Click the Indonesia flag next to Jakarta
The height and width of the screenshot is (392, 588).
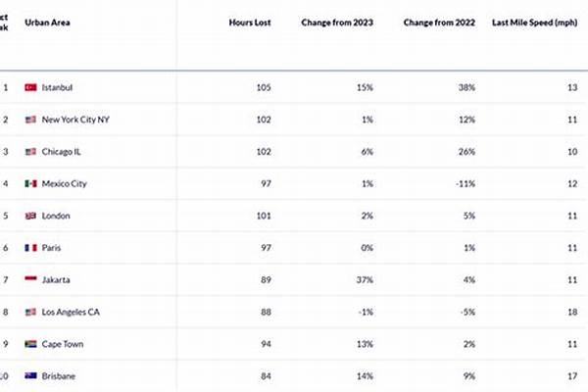point(30,280)
